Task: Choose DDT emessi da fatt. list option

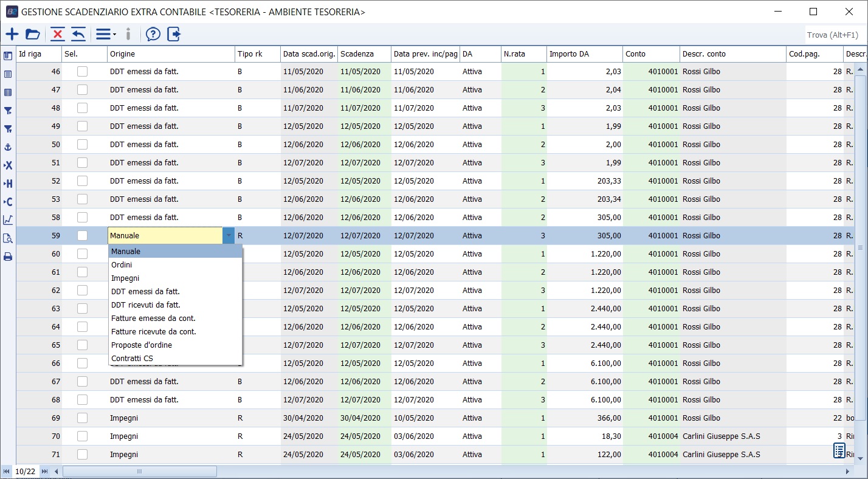Action: (x=175, y=292)
